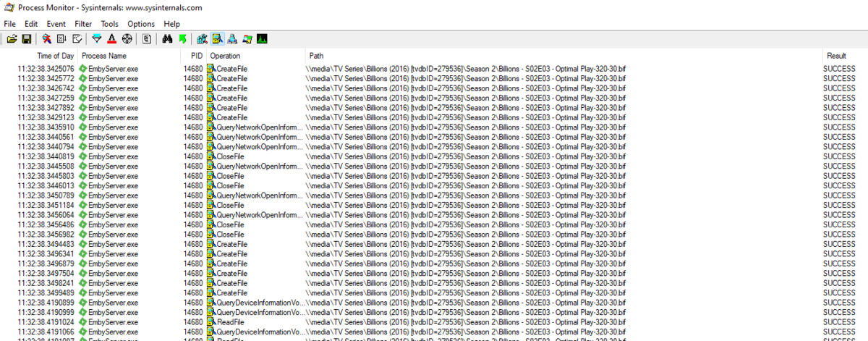Click the Operation column header
868x341 pixels.
pos(256,56)
